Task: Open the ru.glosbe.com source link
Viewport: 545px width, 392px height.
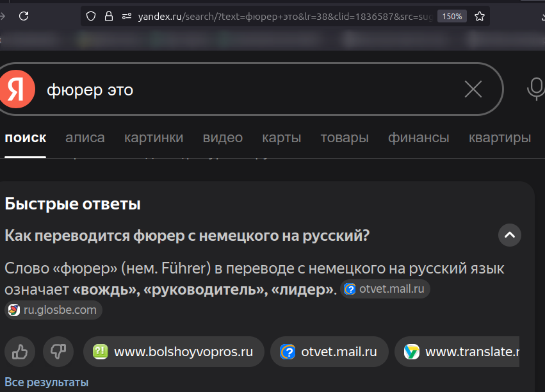Action: 53,310
